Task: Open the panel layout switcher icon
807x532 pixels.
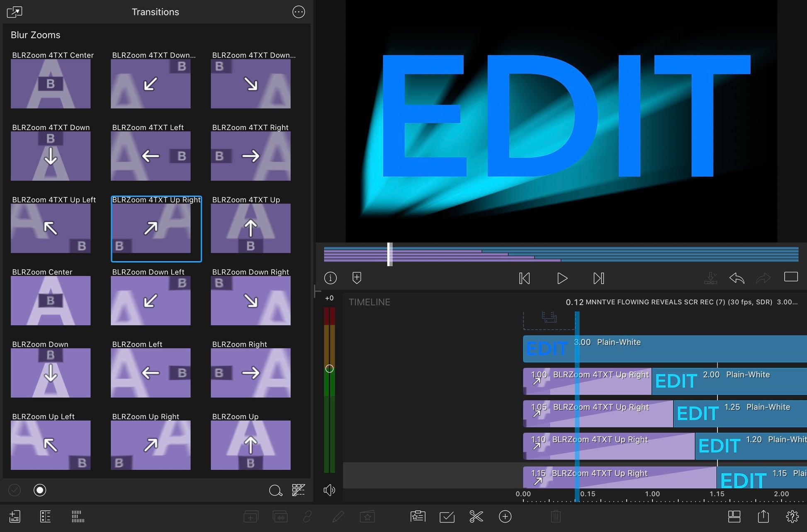Action: pyautogui.click(x=734, y=516)
